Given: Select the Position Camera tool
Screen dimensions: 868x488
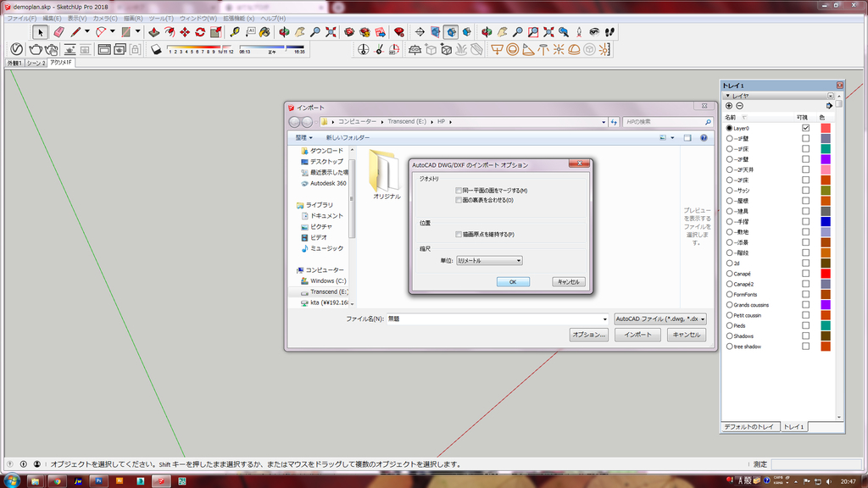Looking at the screenshot, I should point(579,32).
